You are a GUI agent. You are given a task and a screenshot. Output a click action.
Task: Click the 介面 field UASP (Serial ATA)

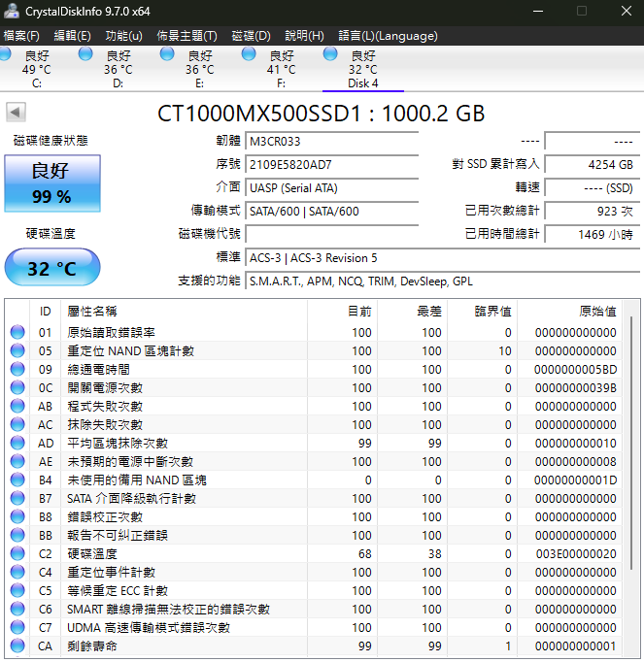332,187
